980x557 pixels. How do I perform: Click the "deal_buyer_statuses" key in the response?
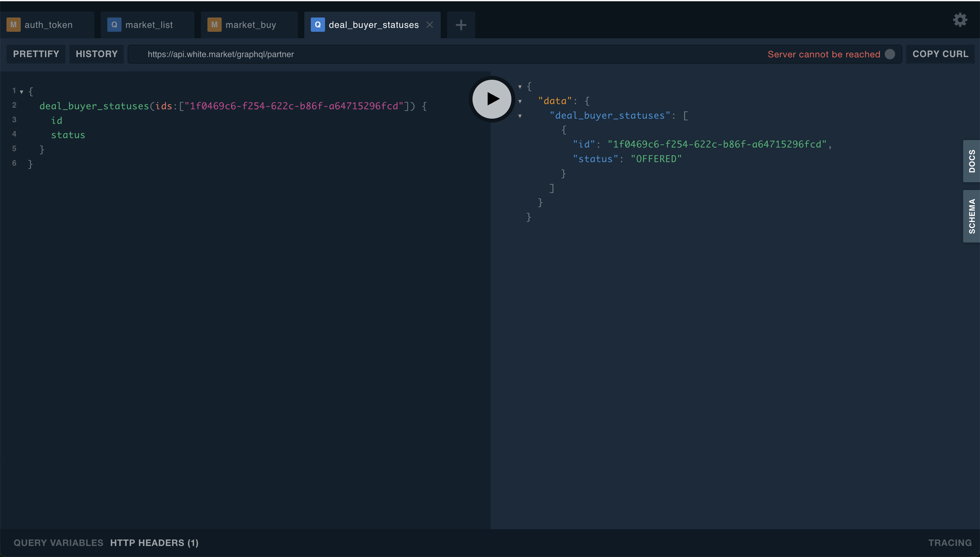tap(610, 115)
